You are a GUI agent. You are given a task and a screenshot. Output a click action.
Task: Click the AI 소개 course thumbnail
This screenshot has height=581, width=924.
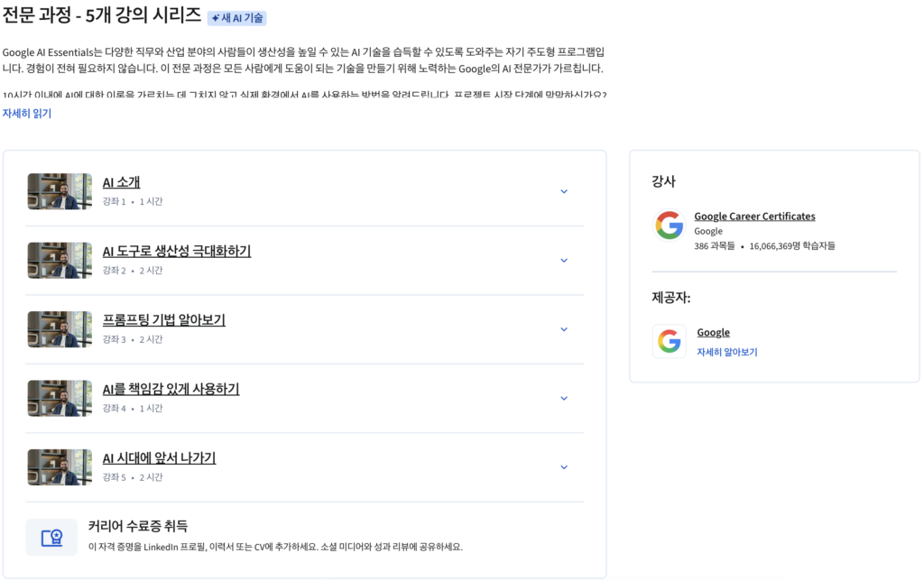pos(60,191)
